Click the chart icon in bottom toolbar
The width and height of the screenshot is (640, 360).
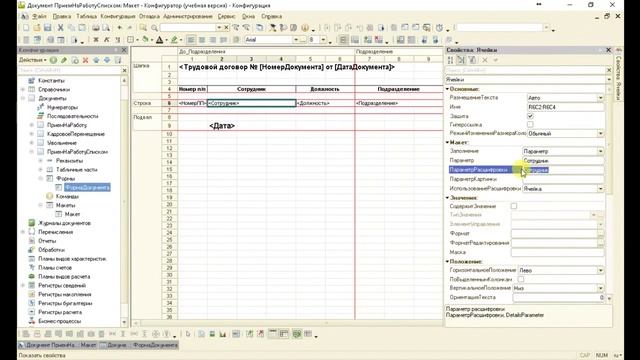point(222,334)
